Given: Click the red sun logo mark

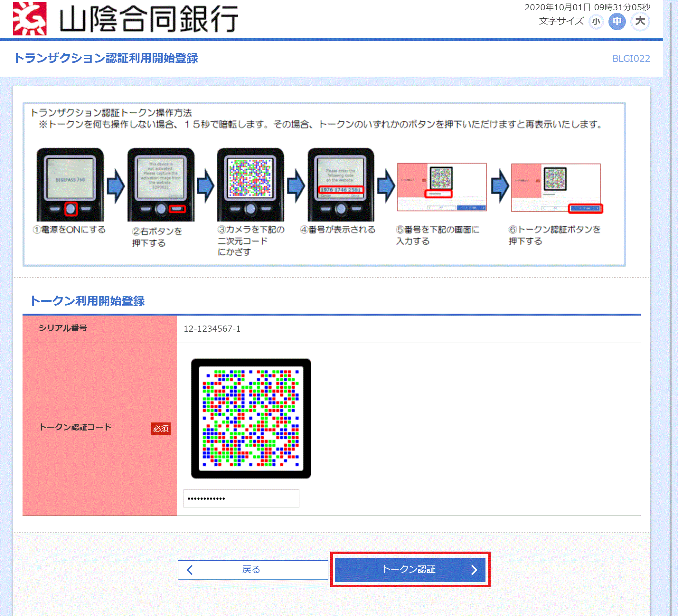Looking at the screenshot, I should (30, 18).
